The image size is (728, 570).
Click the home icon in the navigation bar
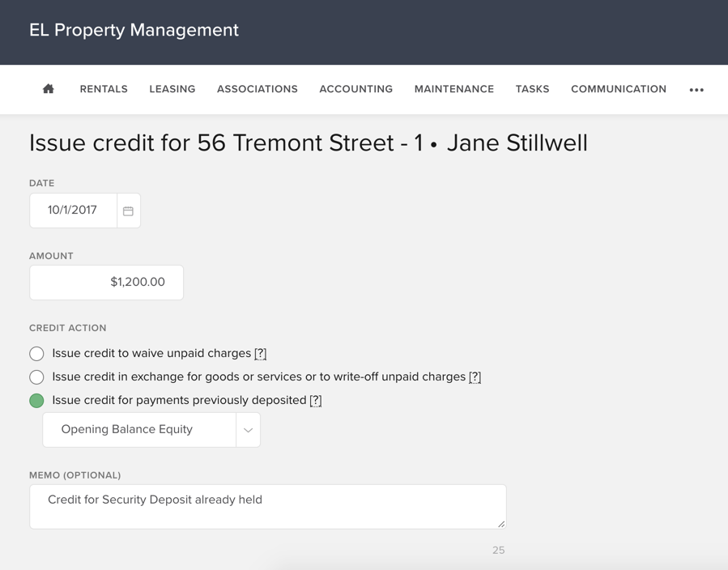48,89
